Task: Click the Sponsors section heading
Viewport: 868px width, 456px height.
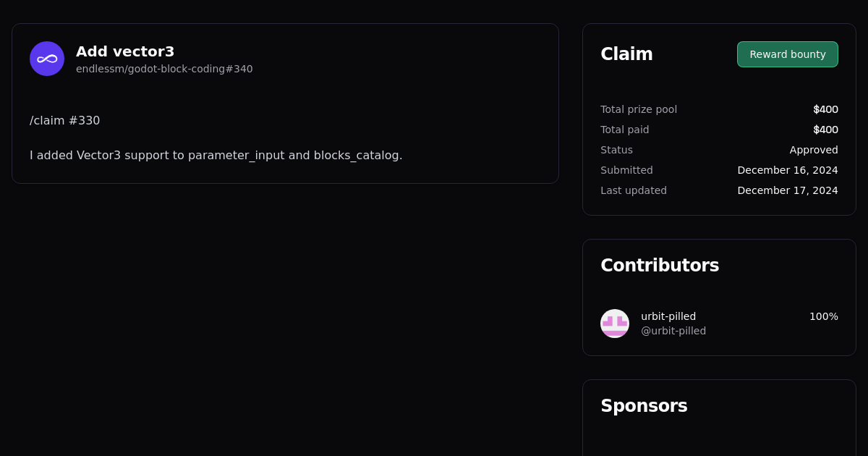Action: tap(644, 406)
